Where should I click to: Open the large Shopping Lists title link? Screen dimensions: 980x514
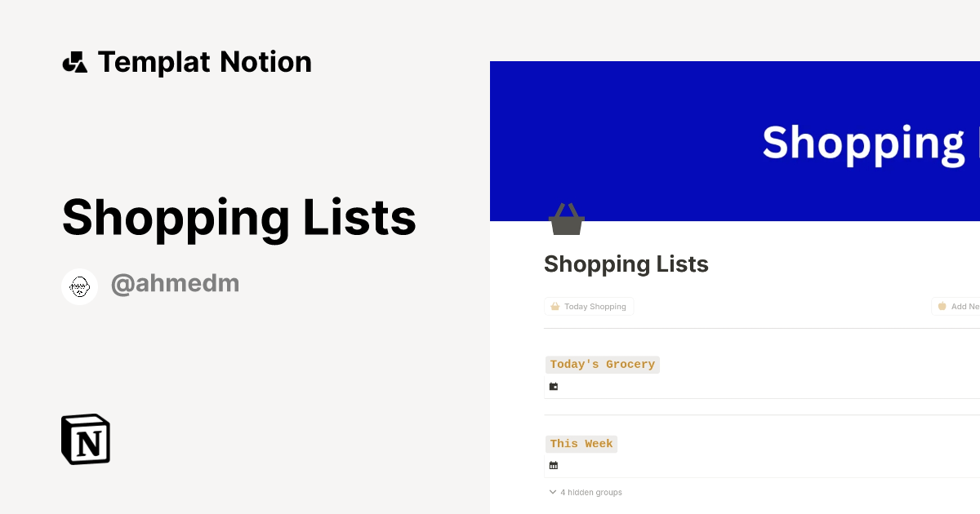(239, 217)
